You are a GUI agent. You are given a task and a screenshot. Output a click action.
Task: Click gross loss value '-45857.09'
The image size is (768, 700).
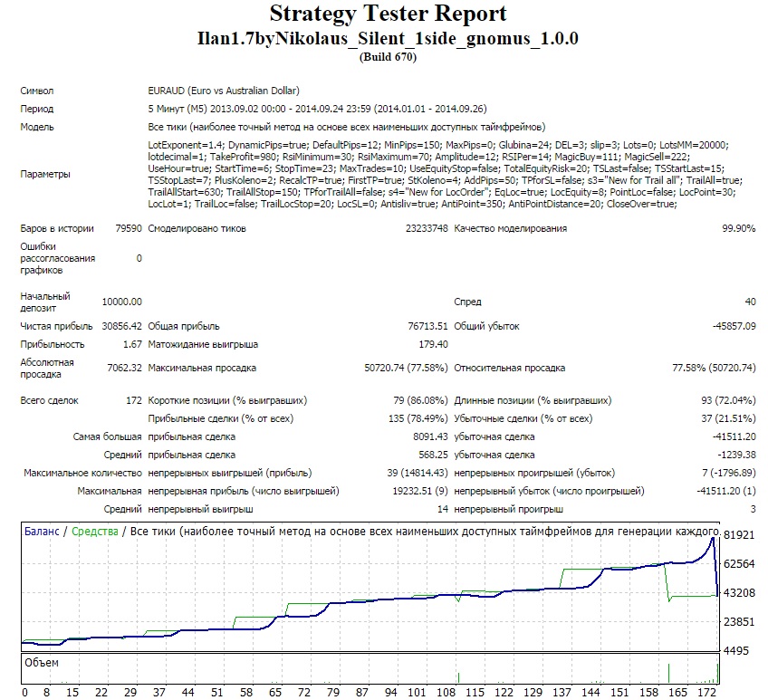click(734, 326)
